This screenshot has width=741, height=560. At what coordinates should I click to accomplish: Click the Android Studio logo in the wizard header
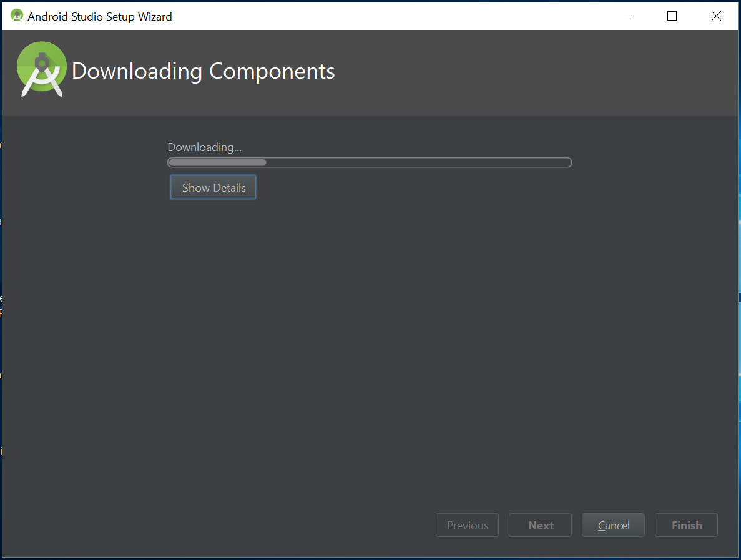(41, 69)
